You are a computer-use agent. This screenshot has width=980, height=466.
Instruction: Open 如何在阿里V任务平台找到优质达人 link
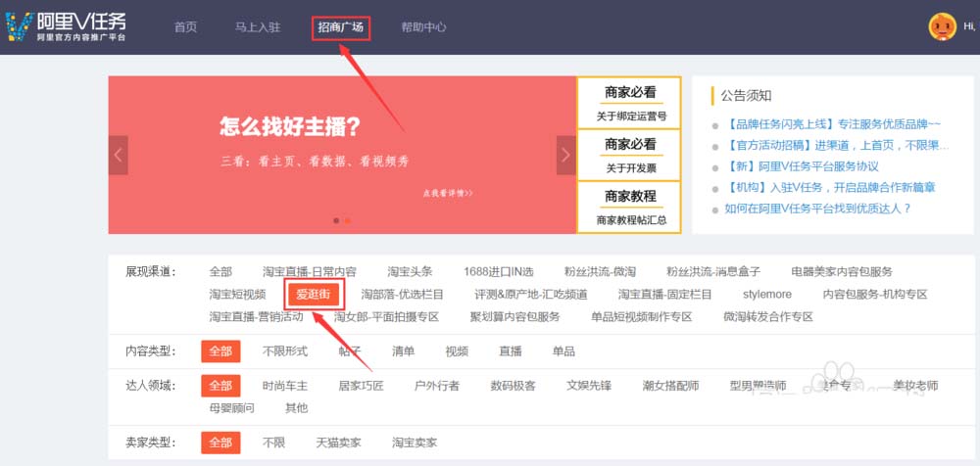tap(817, 209)
